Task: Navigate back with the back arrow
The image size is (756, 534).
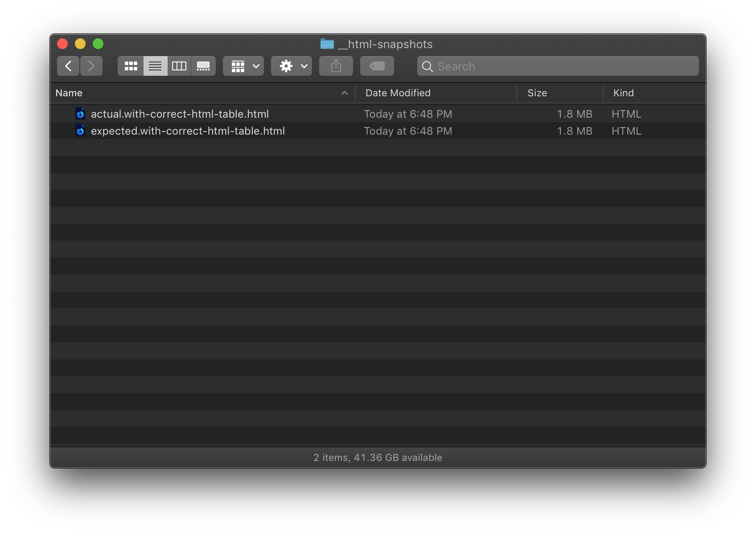Action: [68, 66]
